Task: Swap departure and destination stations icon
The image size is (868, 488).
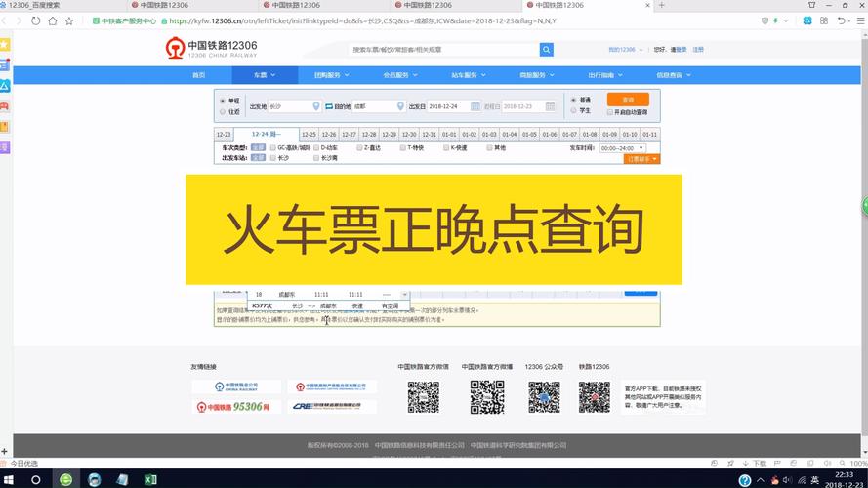Action: (329, 106)
